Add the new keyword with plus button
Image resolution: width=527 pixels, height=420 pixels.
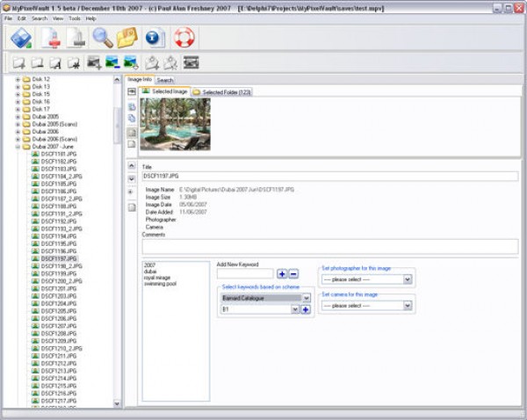(282, 274)
